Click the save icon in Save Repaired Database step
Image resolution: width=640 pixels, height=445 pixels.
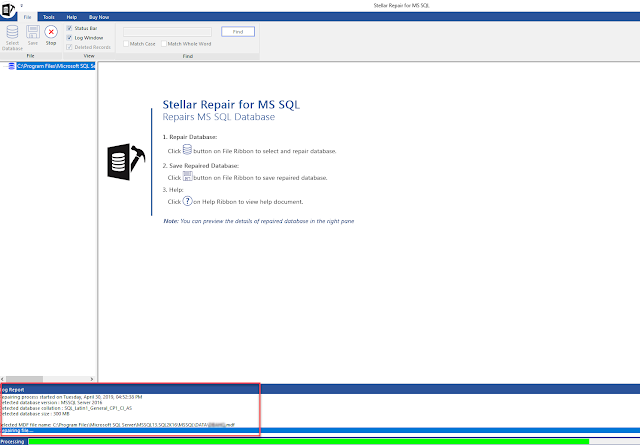[x=187, y=176]
